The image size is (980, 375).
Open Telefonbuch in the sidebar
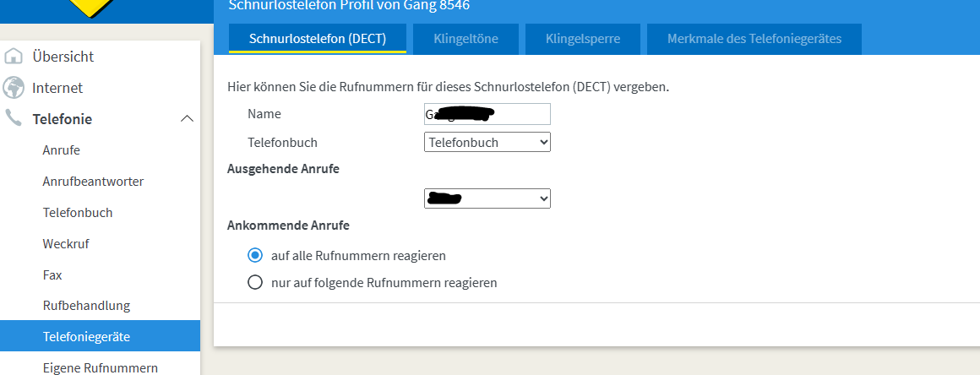pos(78,213)
